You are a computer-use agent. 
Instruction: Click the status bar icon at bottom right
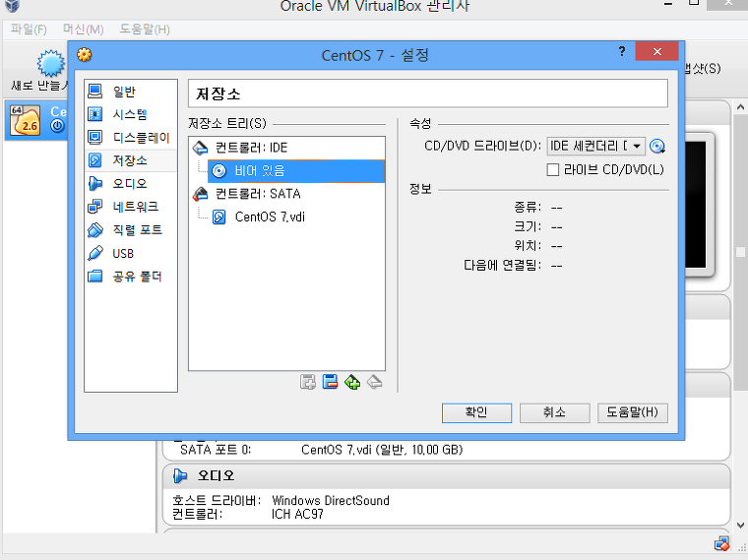(x=721, y=544)
